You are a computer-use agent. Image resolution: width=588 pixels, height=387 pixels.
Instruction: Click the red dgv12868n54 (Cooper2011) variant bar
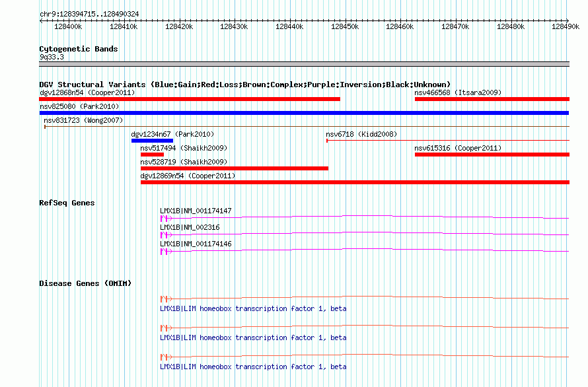[190, 99]
